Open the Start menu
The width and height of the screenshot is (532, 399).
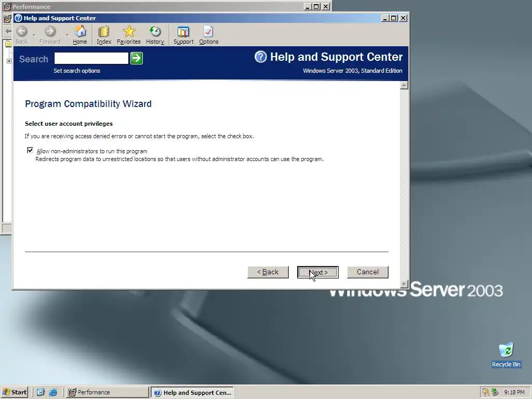pyautogui.click(x=14, y=392)
